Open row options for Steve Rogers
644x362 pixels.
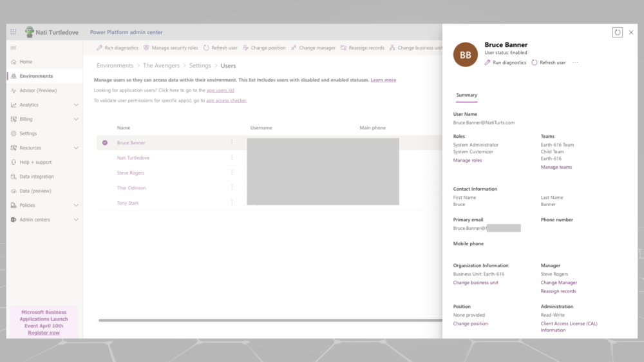pyautogui.click(x=232, y=173)
